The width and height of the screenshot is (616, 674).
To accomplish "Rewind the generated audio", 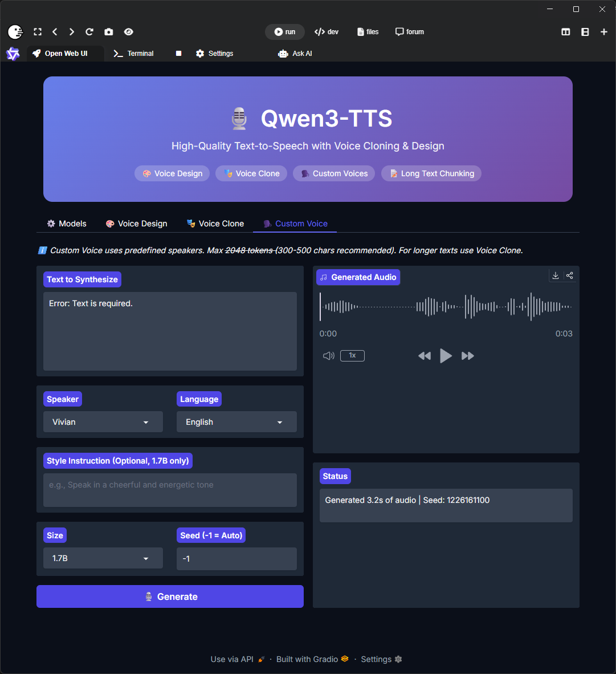I will point(425,355).
